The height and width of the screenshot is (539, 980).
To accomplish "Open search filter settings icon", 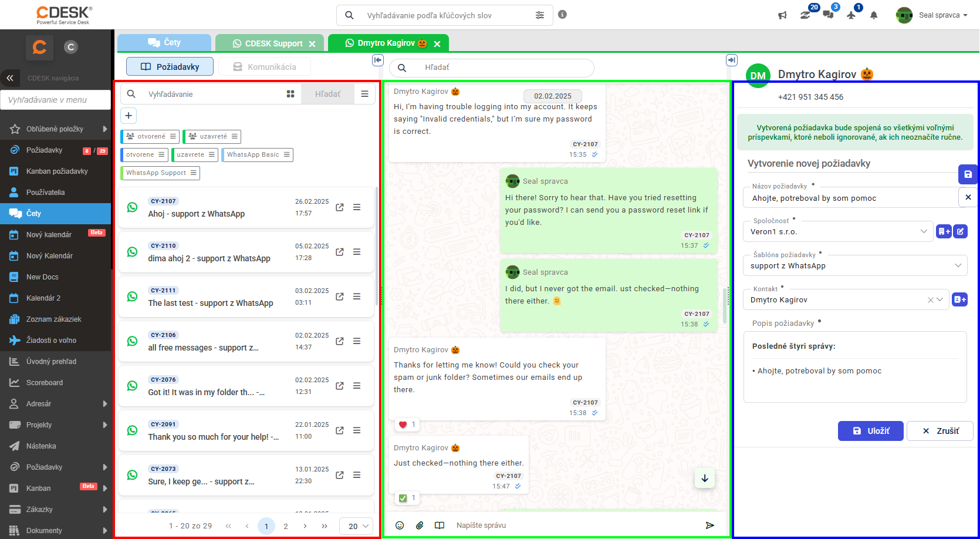I will click(540, 15).
